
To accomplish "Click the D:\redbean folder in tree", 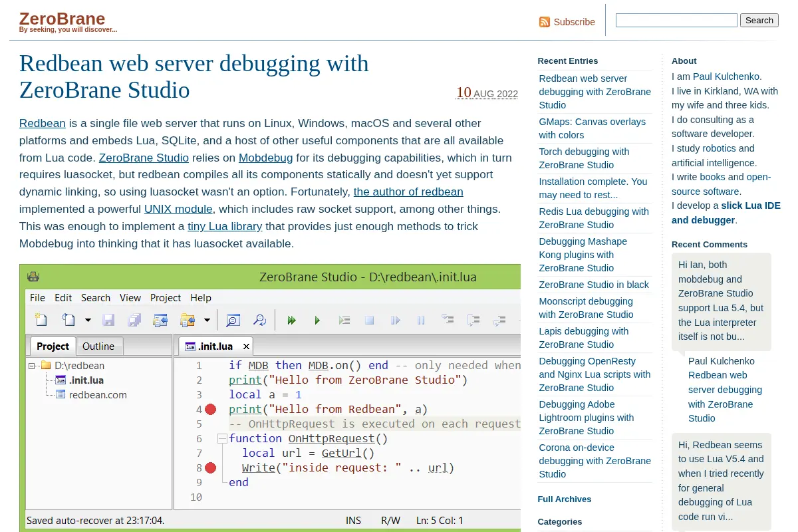I will [79, 365].
